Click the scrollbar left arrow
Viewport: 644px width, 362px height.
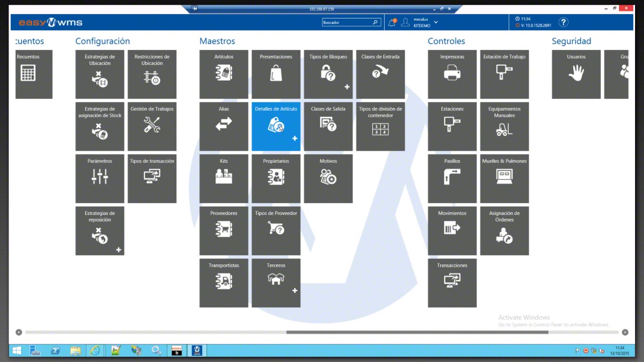point(19,332)
